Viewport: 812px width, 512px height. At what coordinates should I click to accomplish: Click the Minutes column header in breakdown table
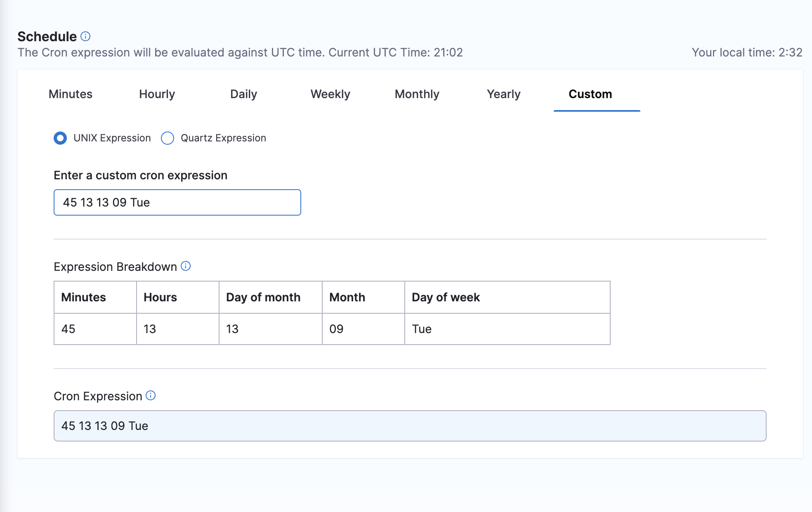click(x=95, y=297)
